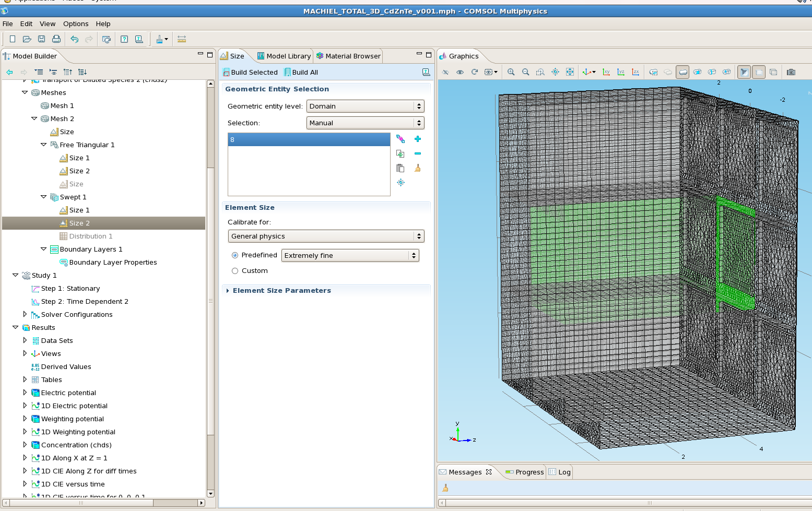Open the File menu

pos(8,24)
